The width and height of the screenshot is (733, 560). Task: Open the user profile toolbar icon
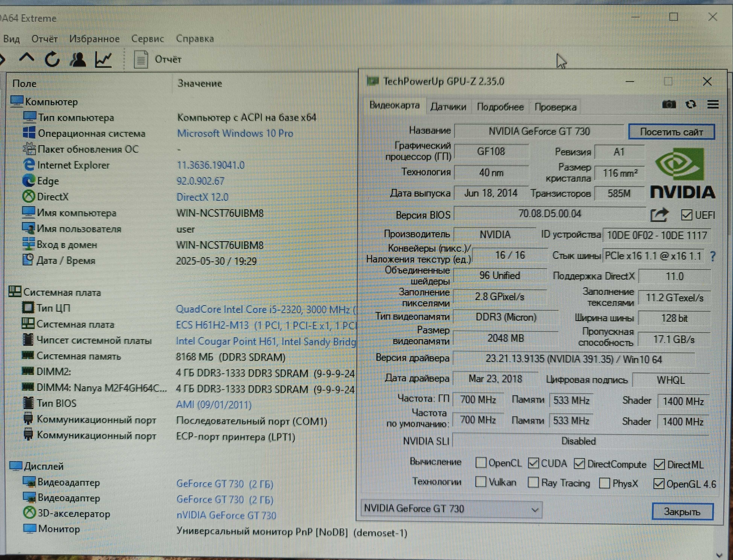[78, 59]
